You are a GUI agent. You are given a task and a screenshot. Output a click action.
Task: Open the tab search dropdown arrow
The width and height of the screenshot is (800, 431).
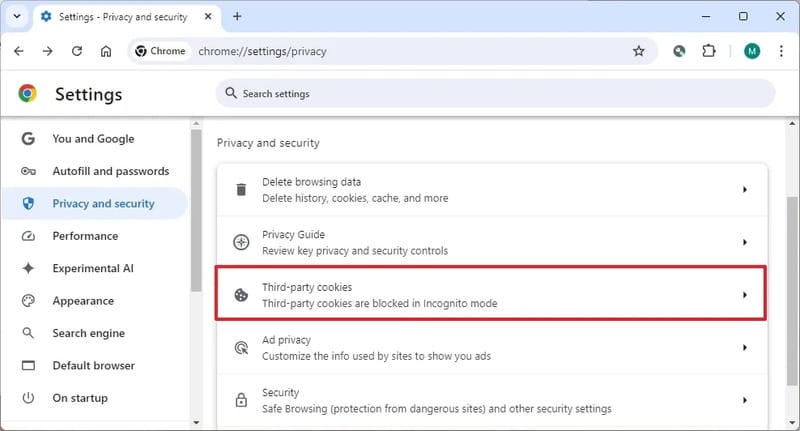pyautogui.click(x=17, y=16)
